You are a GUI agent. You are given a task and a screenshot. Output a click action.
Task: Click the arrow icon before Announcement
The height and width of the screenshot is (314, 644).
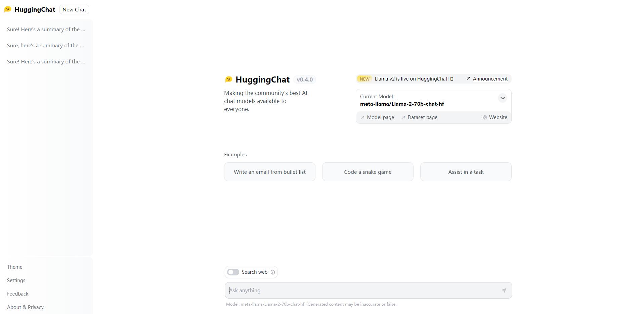click(468, 79)
